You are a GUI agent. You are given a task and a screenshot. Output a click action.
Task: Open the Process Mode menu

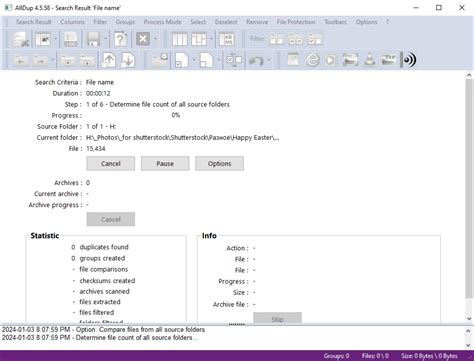pos(163,22)
